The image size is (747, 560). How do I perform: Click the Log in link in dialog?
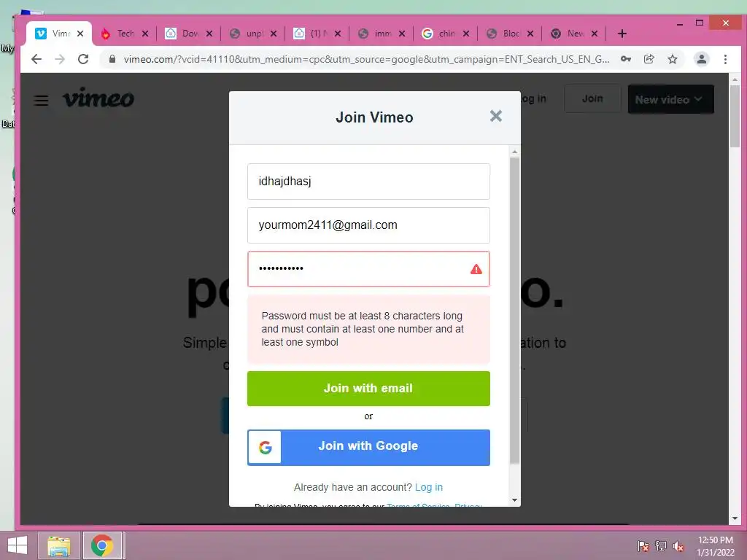(429, 487)
